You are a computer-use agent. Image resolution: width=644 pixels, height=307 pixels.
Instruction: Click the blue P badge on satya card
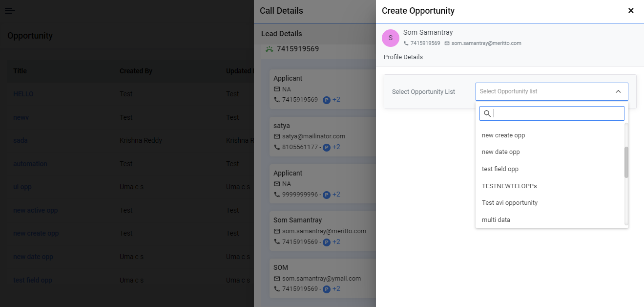(x=327, y=147)
